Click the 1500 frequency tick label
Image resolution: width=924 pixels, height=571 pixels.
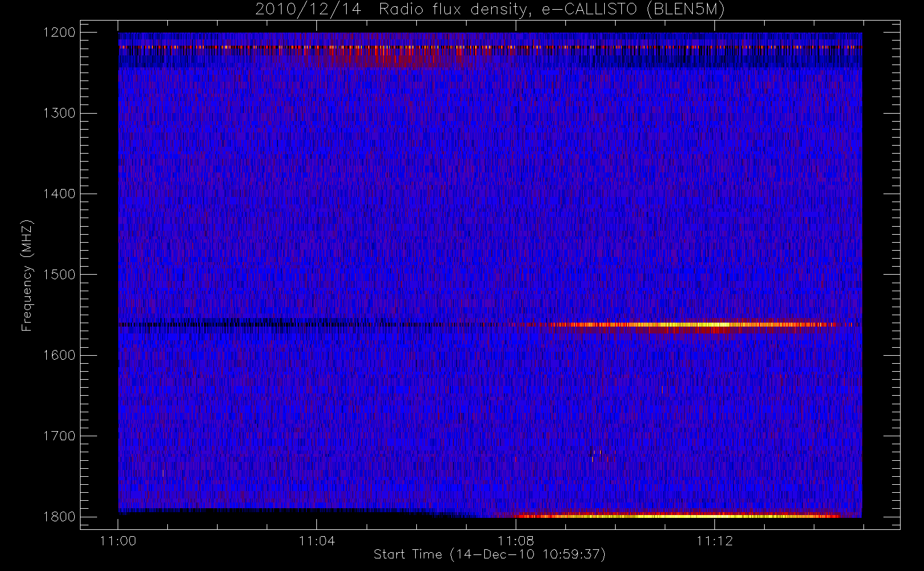(59, 274)
